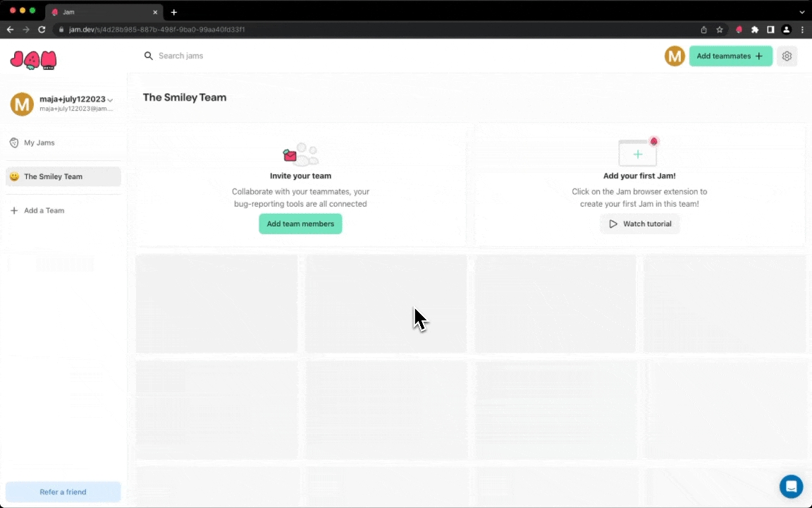
Task: Click the Jam strawberry logo
Action: [33, 60]
